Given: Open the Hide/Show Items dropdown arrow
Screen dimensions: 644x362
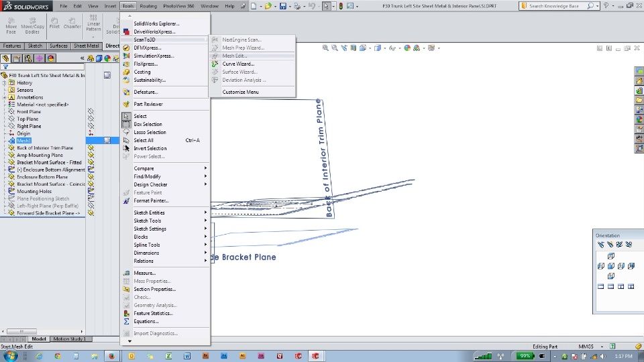Looking at the screenshot, I should (400, 48).
